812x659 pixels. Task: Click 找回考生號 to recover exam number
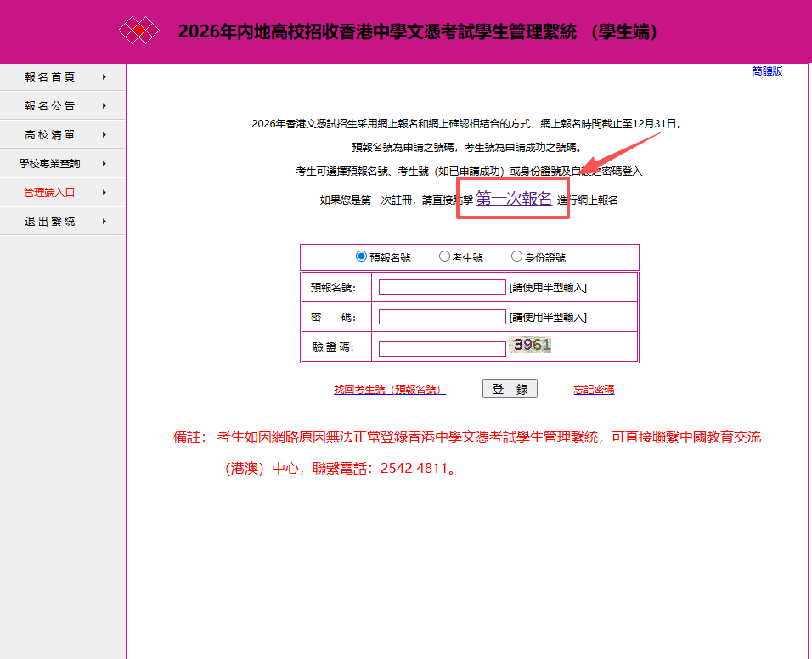[390, 389]
